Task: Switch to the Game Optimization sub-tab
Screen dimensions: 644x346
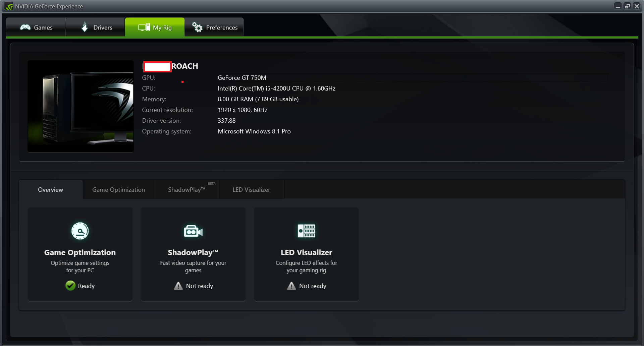Action: [x=119, y=189]
